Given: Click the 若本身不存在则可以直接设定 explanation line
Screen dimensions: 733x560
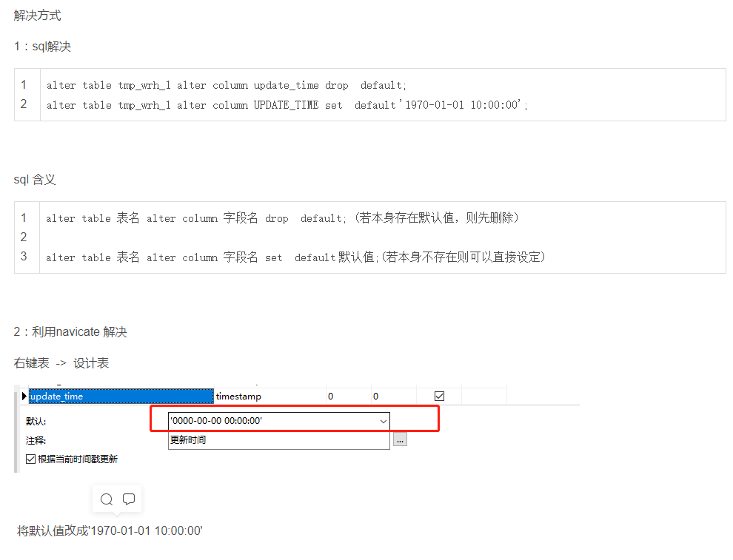Looking at the screenshot, I should click(x=295, y=257).
